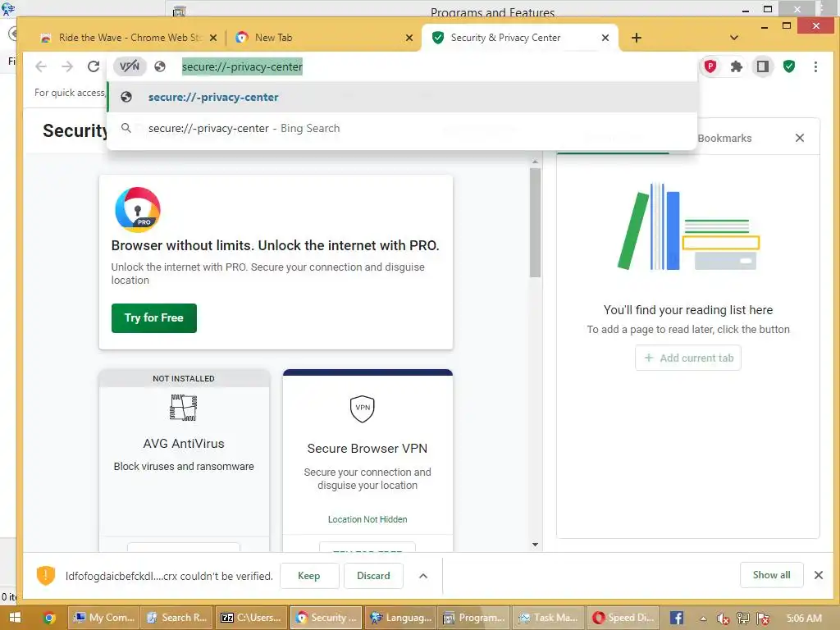Select the secure://-privacy-center suggestion
Image resolution: width=840 pixels, height=630 pixels.
pos(402,97)
